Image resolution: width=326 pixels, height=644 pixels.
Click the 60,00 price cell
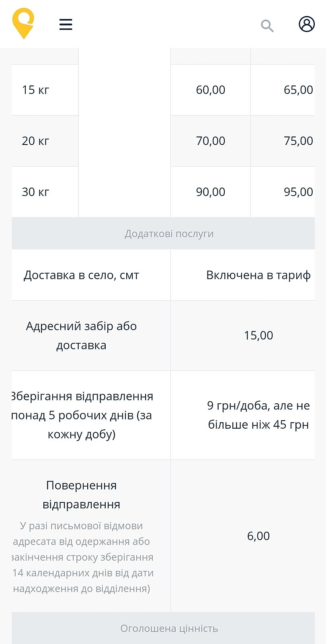[210, 90]
